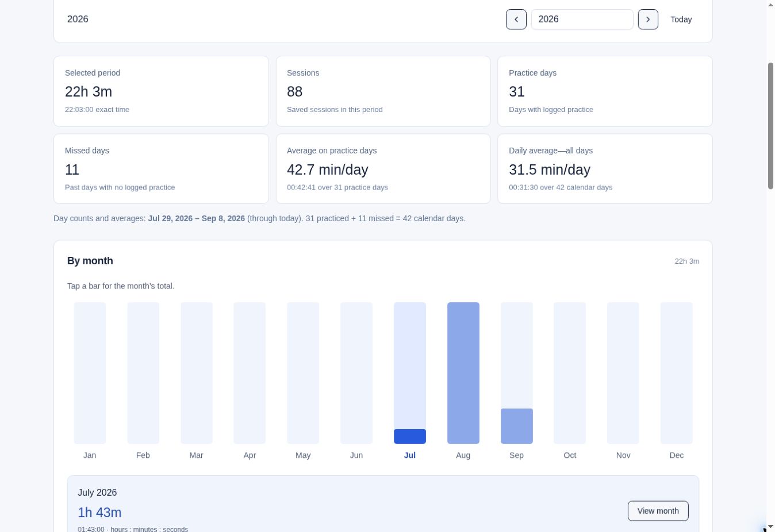Select the Sep bar in By month chart
775x532 pixels.
[517, 373]
